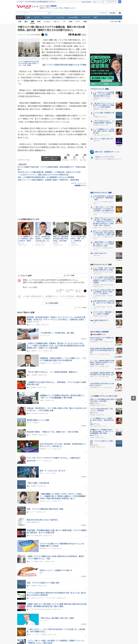Open the 記事に関する報告 report link
138x644 pixels.
point(23,160)
